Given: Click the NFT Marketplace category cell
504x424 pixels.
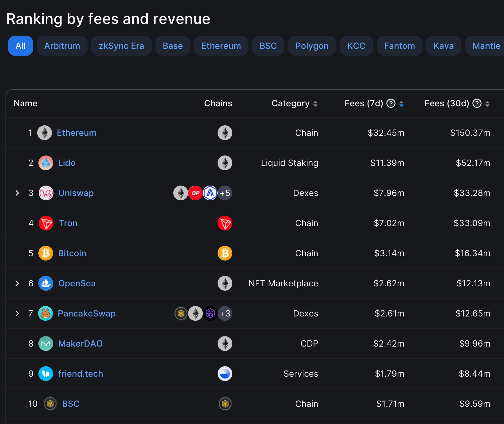Looking at the screenshot, I should tap(283, 283).
